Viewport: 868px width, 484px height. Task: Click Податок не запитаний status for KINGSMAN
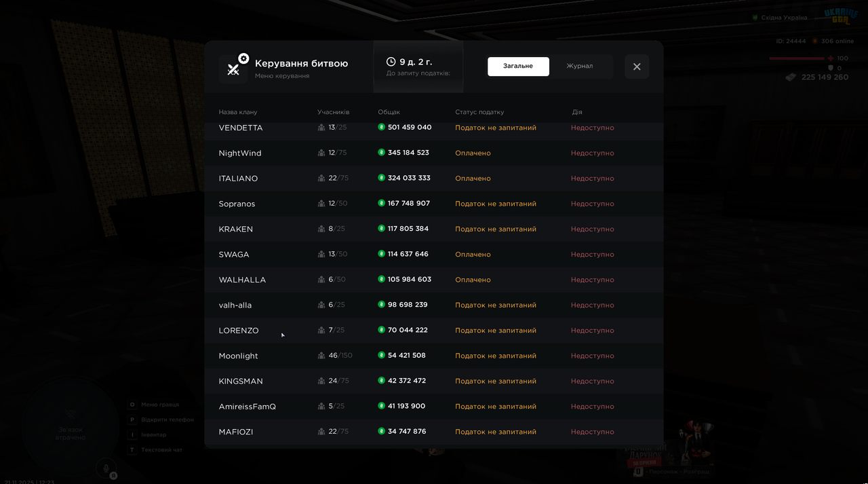coord(496,381)
